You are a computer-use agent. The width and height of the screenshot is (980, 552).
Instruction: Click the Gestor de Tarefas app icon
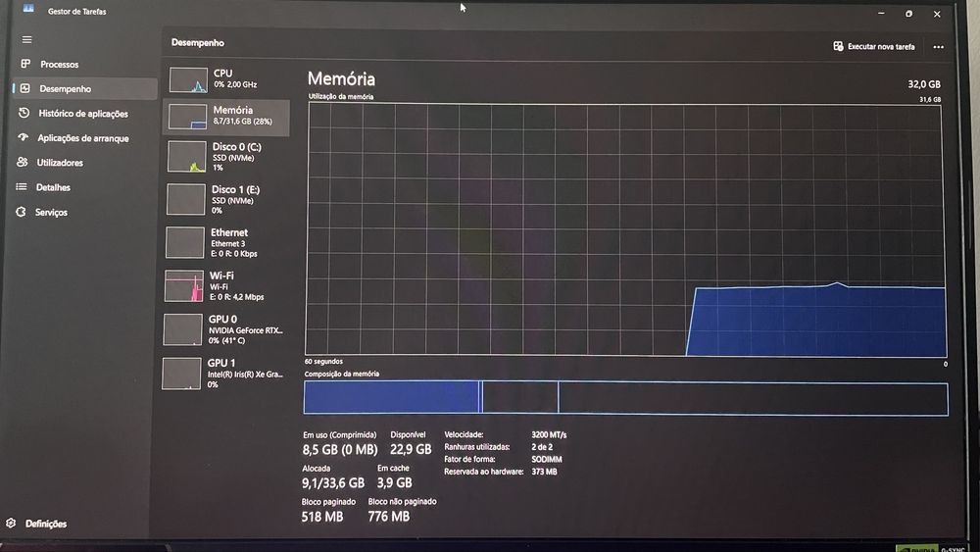coord(28,9)
